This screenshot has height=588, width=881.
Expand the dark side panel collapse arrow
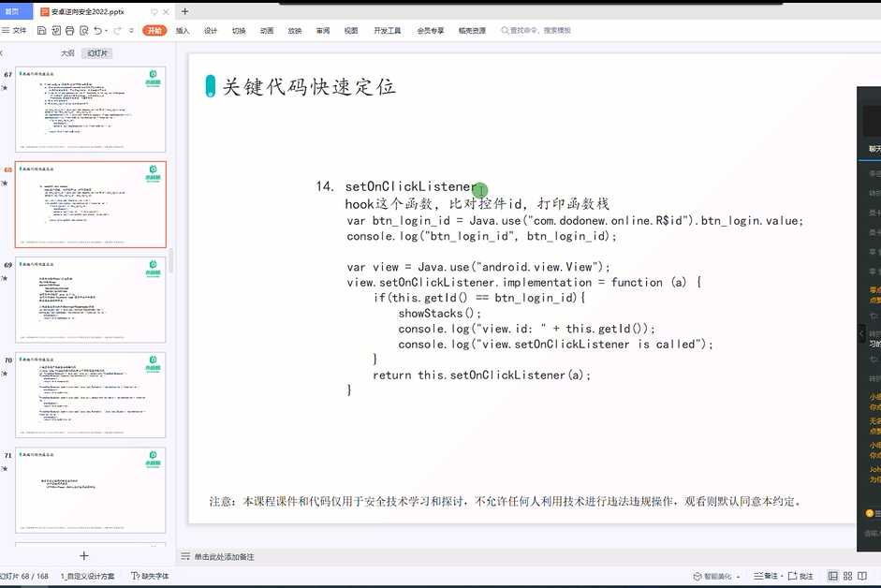tap(860, 334)
